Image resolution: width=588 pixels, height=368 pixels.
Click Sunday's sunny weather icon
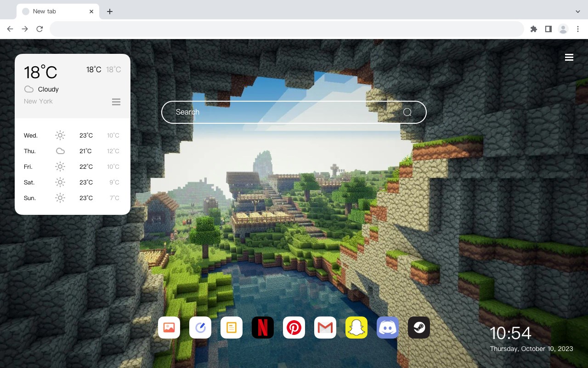[60, 198]
